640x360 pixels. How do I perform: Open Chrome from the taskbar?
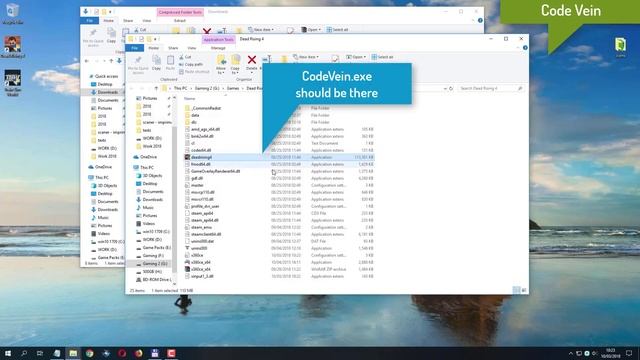89,353
